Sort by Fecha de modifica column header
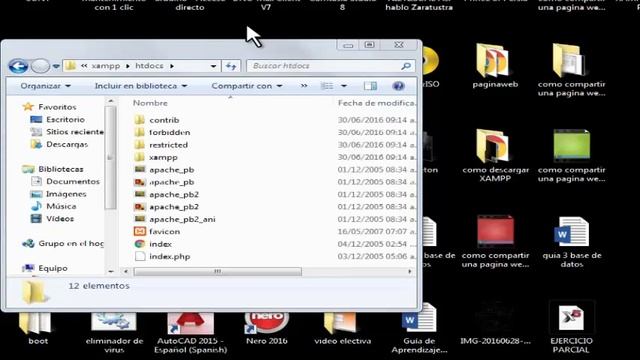640x360 pixels. [376, 103]
